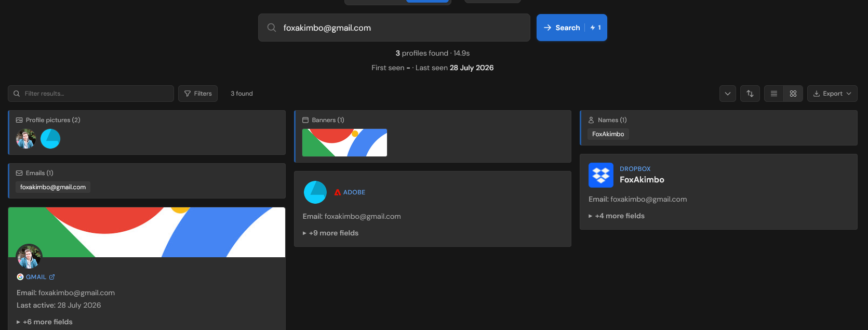Click the photo avatar in Profile pictures

tap(26, 139)
